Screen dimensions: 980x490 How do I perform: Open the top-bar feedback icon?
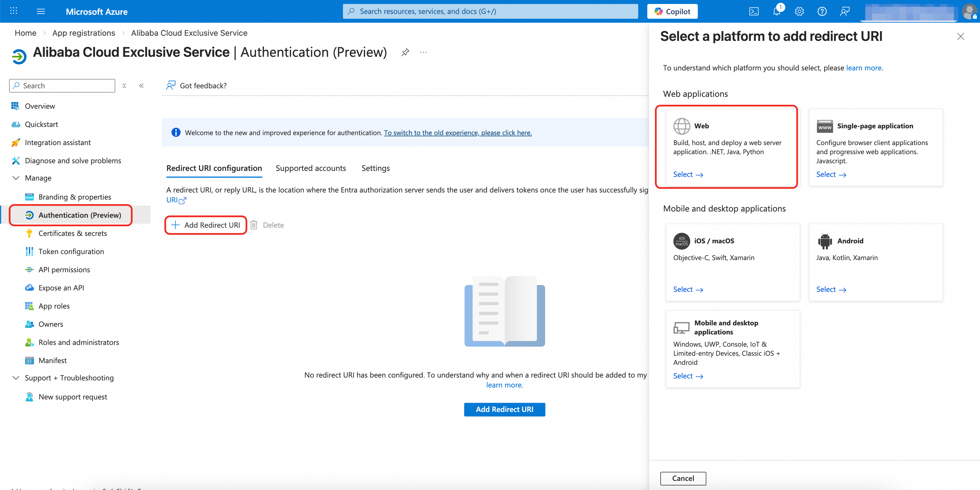pos(845,11)
